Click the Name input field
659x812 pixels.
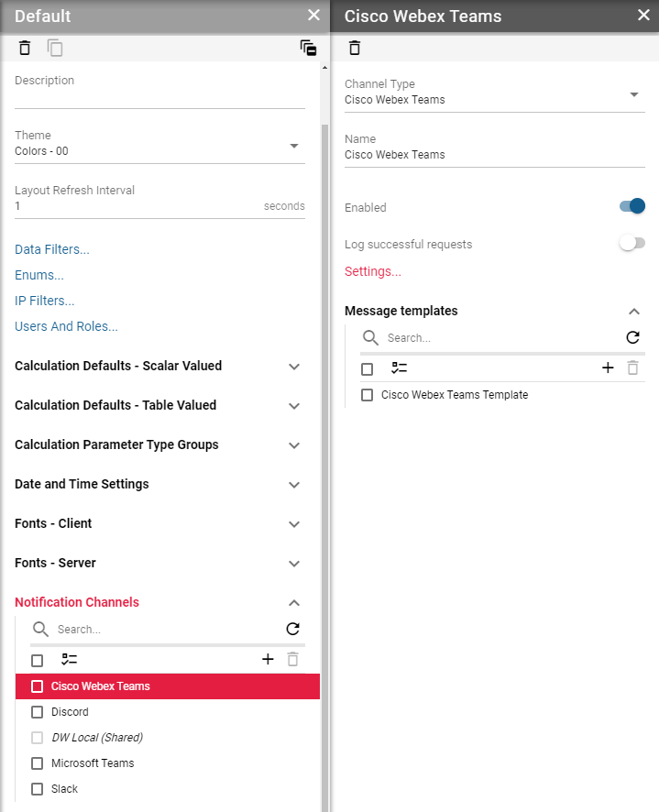pyautogui.click(x=494, y=155)
